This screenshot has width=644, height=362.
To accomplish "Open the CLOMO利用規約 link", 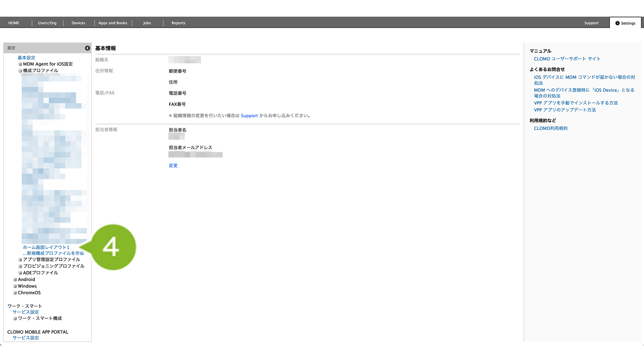I will pyautogui.click(x=551, y=129).
